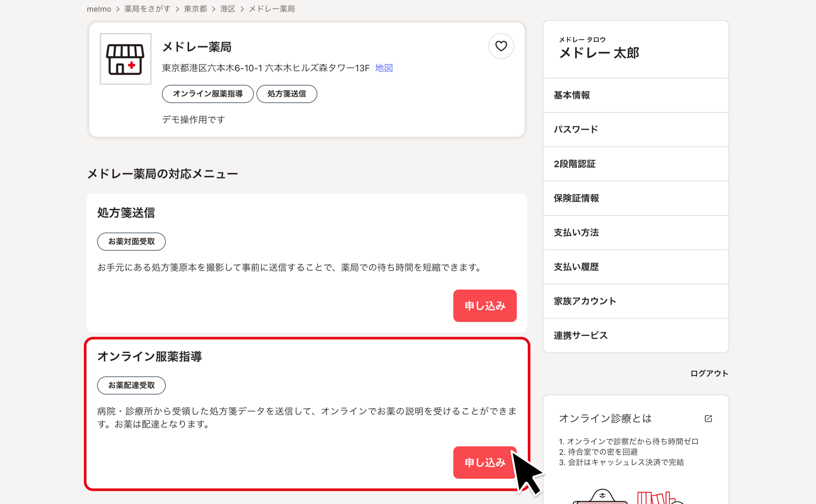Open 支払い方法 settings
Screen dimensions: 816x504
point(576,233)
